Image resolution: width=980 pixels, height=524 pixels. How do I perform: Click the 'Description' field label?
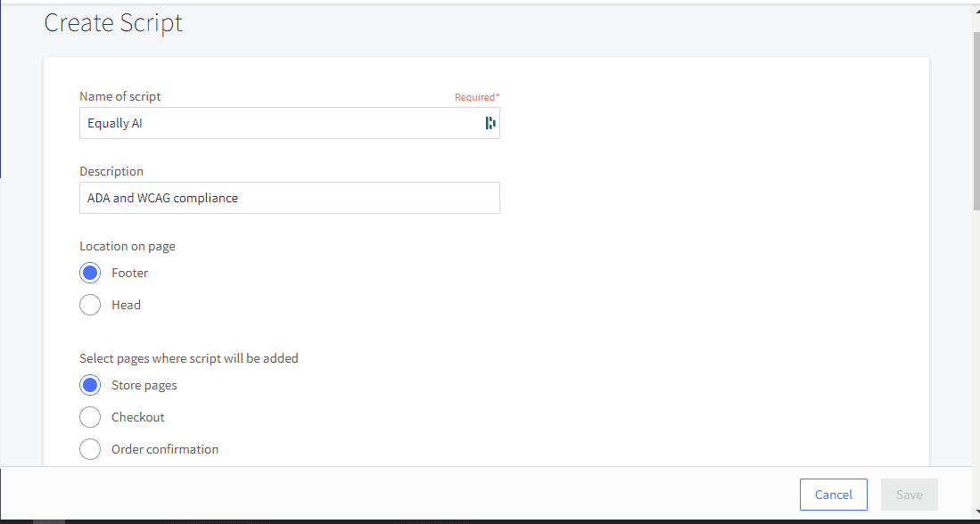[x=111, y=171]
